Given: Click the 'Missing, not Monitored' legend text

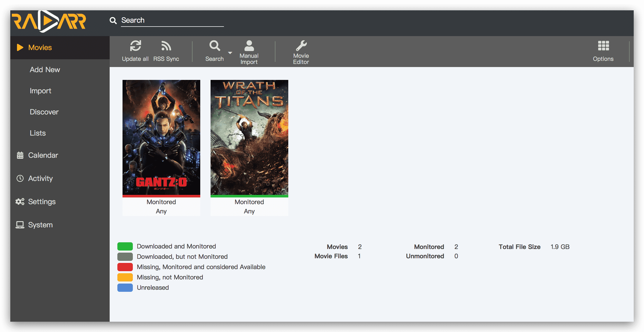Looking at the screenshot, I should [170, 277].
